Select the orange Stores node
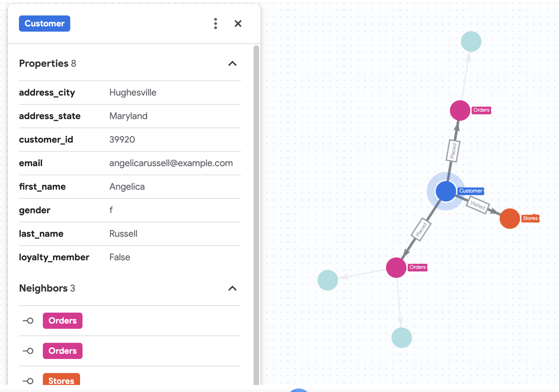Viewport: 559px width, 392px height. [x=509, y=218]
